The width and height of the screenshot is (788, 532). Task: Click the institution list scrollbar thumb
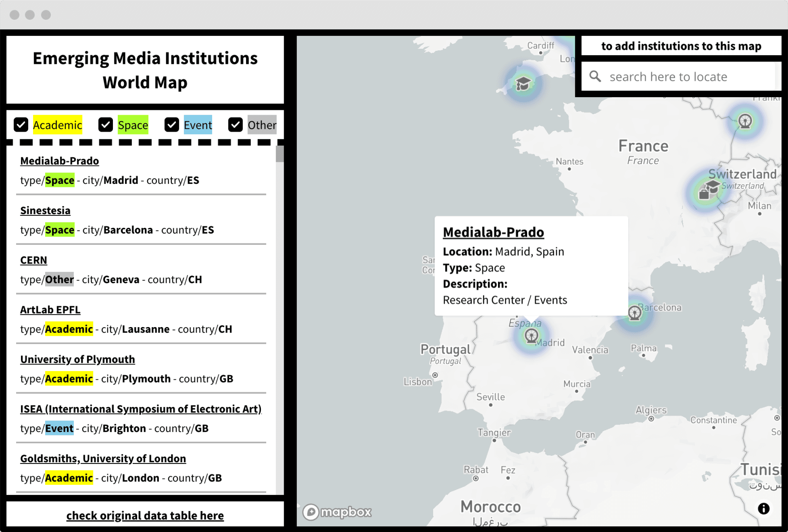279,154
